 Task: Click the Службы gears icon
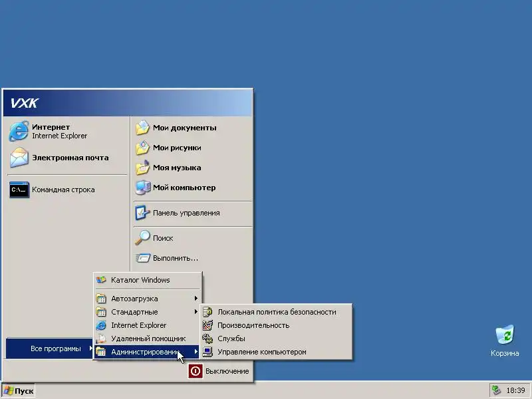click(207, 338)
